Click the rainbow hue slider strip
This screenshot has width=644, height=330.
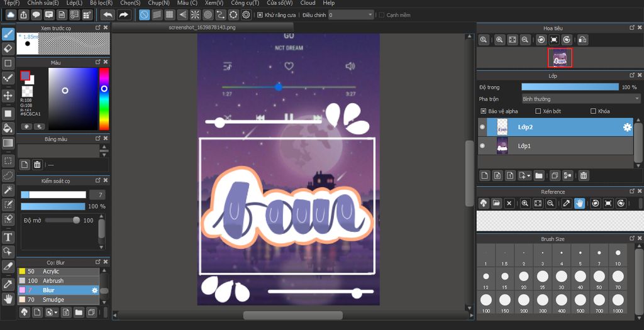click(x=104, y=99)
